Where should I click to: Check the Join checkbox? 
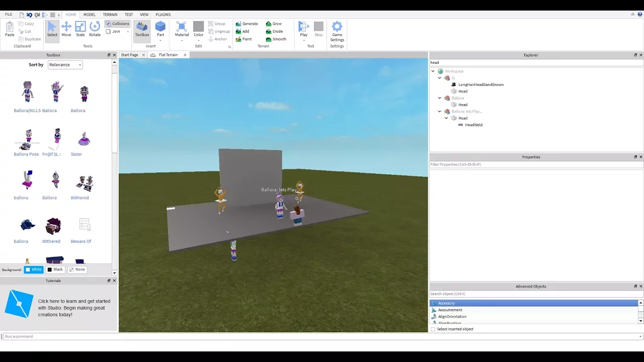(x=108, y=31)
